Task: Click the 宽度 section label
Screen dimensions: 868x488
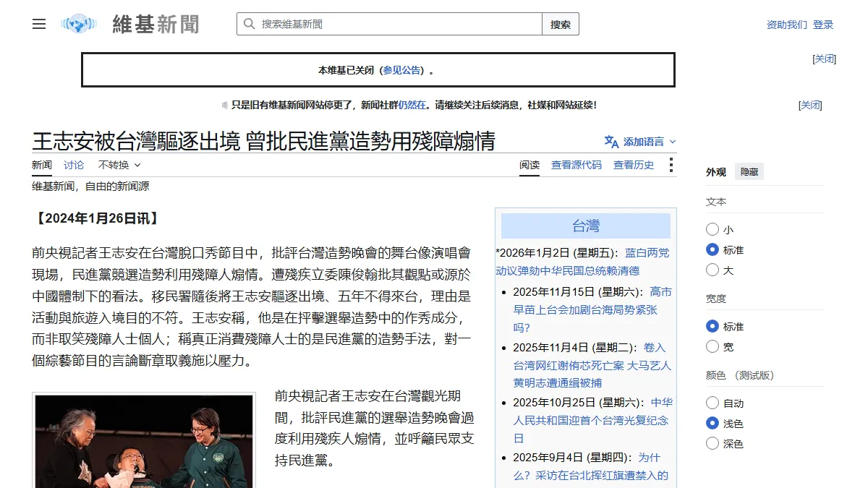Action: point(716,299)
